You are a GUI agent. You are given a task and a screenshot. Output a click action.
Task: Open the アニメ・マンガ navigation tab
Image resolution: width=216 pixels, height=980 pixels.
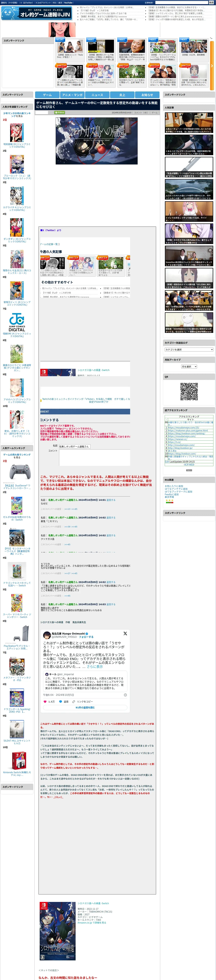point(72,95)
